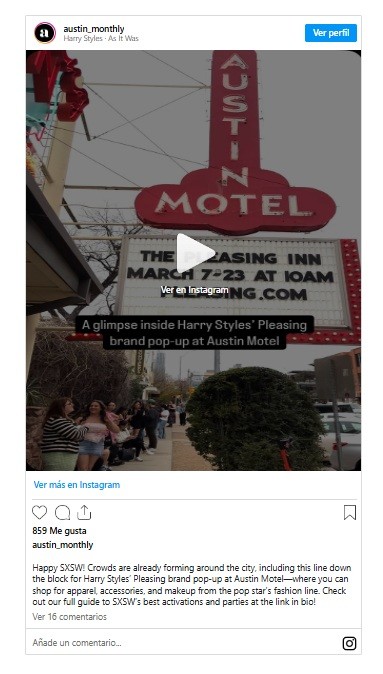The image size is (383, 674).
Task: Click the heart like icon
Action: pyautogui.click(x=40, y=512)
